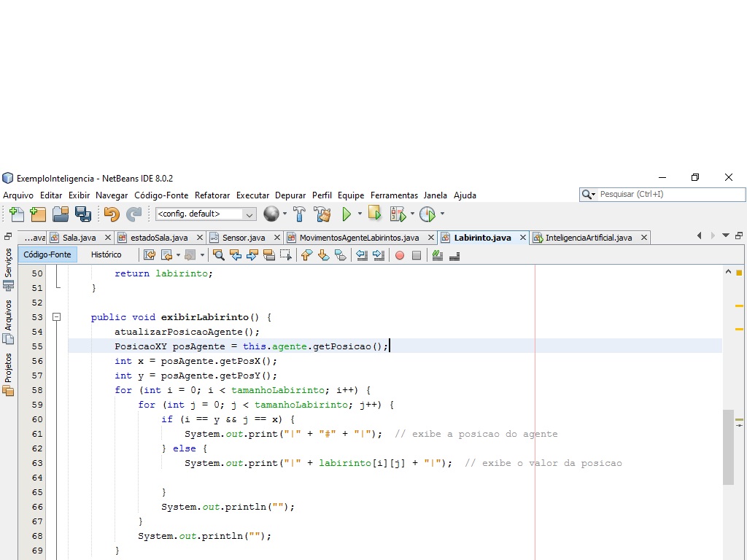Click the New Project icon
Screen dimensions: 747x560
coord(38,214)
